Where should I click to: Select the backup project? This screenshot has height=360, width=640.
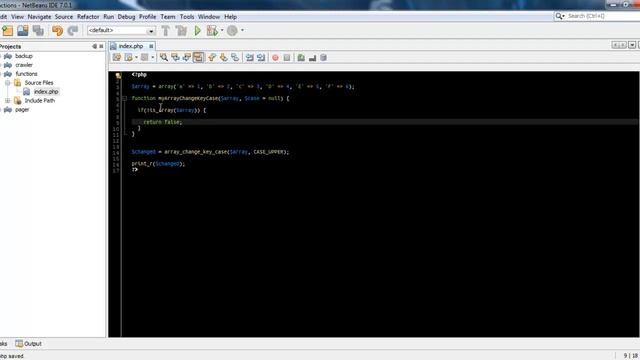point(24,56)
